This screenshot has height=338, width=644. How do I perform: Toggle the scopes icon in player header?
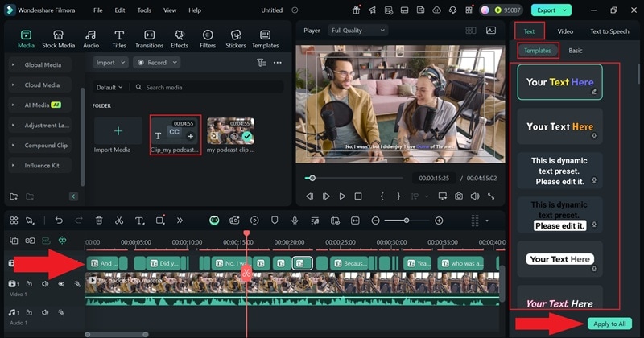pos(491,31)
